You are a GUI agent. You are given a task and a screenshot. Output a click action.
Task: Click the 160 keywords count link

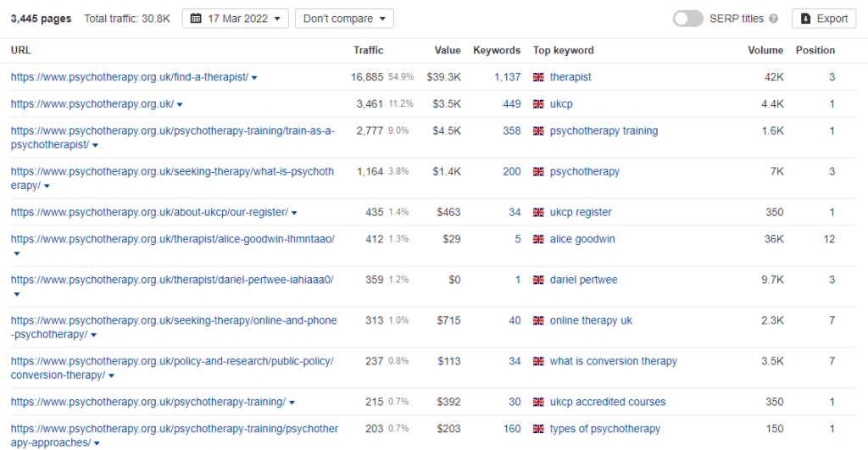tap(511, 429)
